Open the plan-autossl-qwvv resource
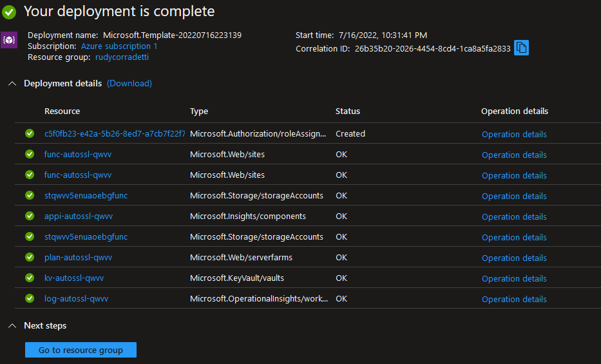Screen dimensions: 601x364 pos(78,258)
